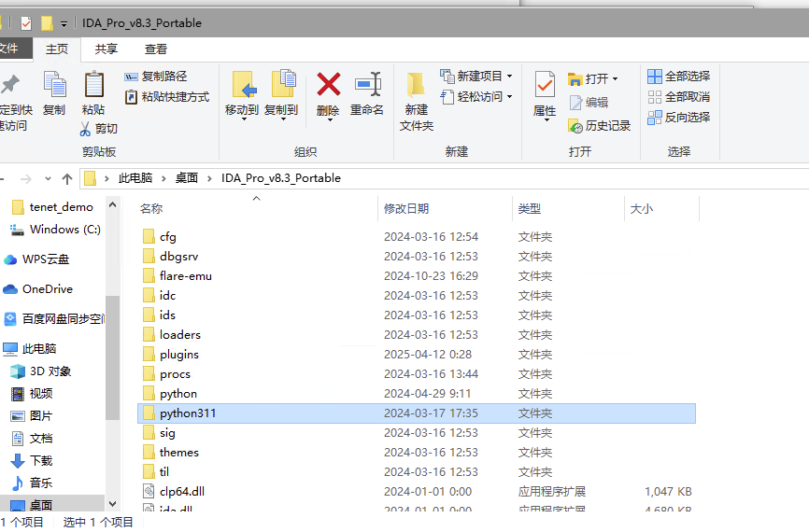Switch to the Share (共享) tab
Viewport: 809px width, 532px height.
click(106, 49)
